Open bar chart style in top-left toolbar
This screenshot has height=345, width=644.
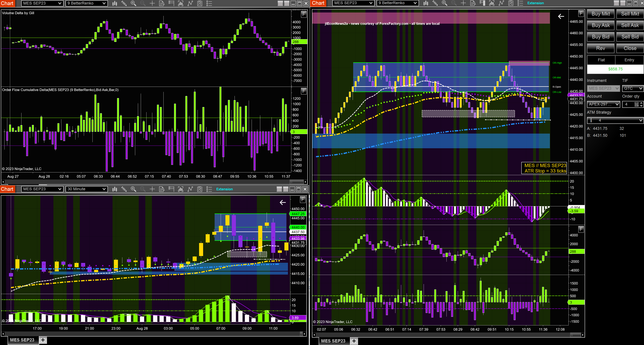(115, 3)
